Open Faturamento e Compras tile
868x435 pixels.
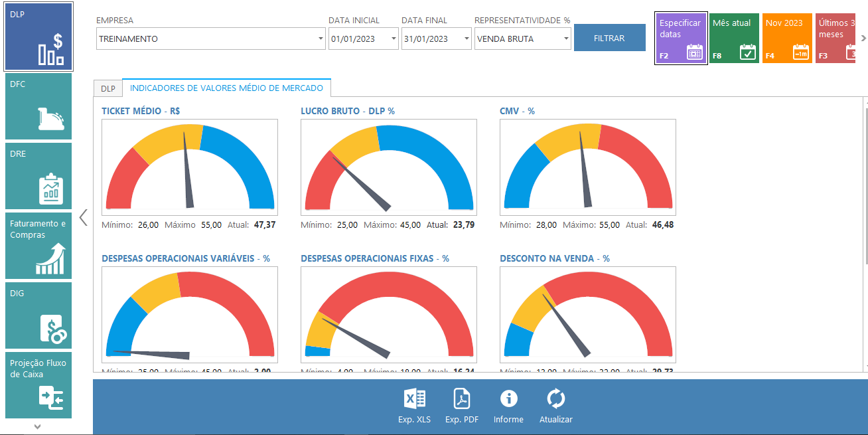tap(38, 246)
